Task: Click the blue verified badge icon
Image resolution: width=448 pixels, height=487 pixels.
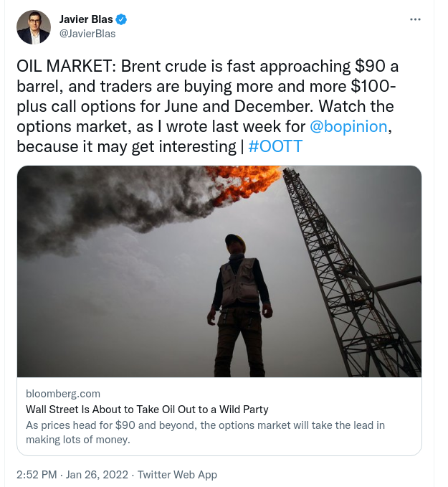Action: [x=120, y=19]
